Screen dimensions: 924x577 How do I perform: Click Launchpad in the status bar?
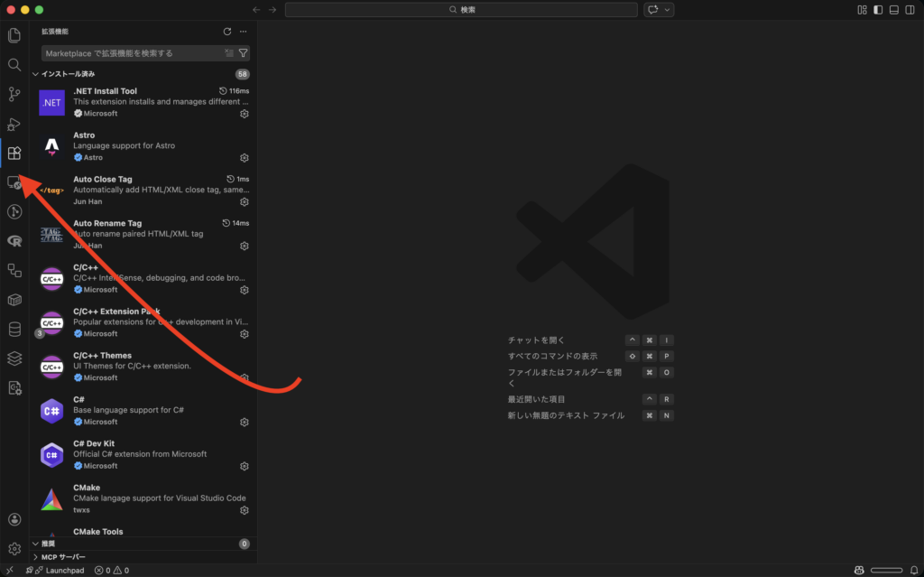[x=59, y=570]
